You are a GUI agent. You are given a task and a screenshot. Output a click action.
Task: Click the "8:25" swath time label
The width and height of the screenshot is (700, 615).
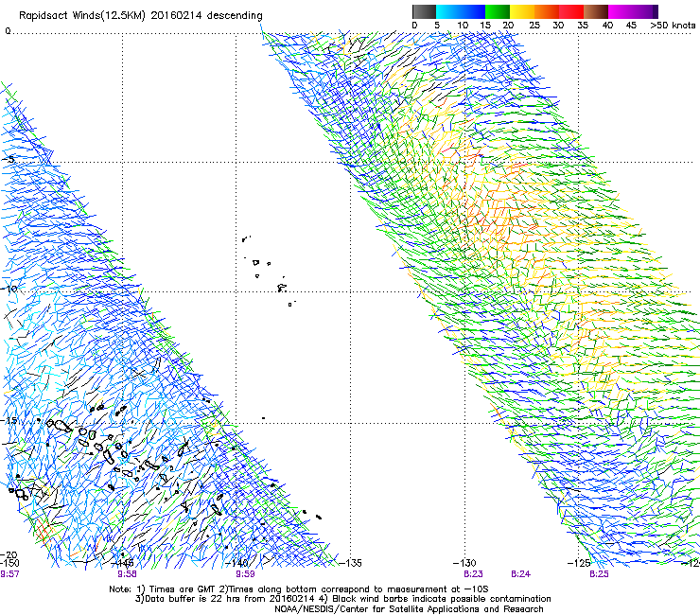point(599,574)
